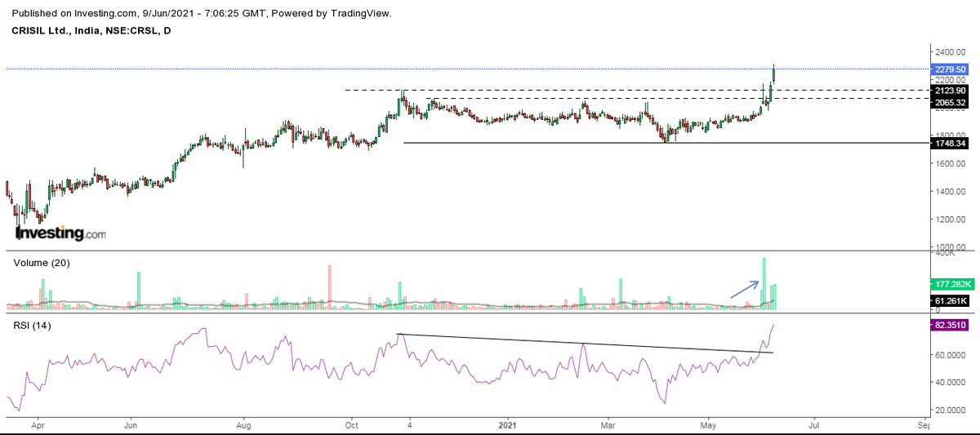The height and width of the screenshot is (435, 980).
Task: Click the Jun date on time axis
Action: pos(131,425)
